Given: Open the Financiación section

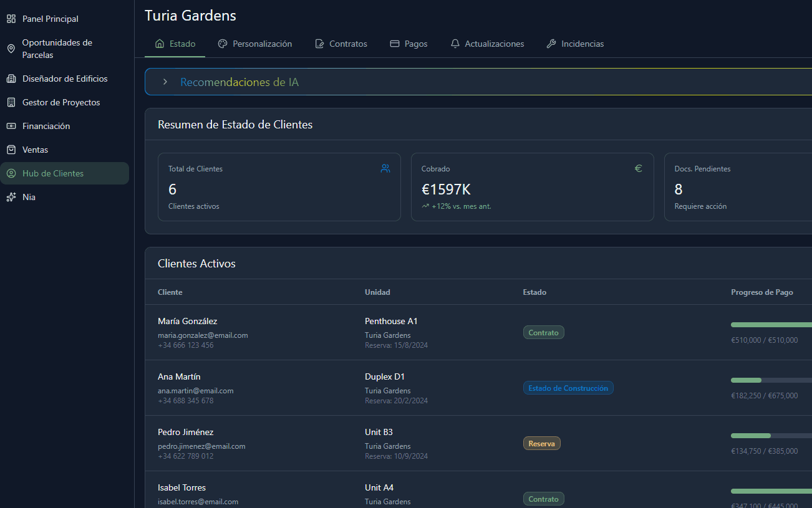Looking at the screenshot, I should tap(65, 126).
